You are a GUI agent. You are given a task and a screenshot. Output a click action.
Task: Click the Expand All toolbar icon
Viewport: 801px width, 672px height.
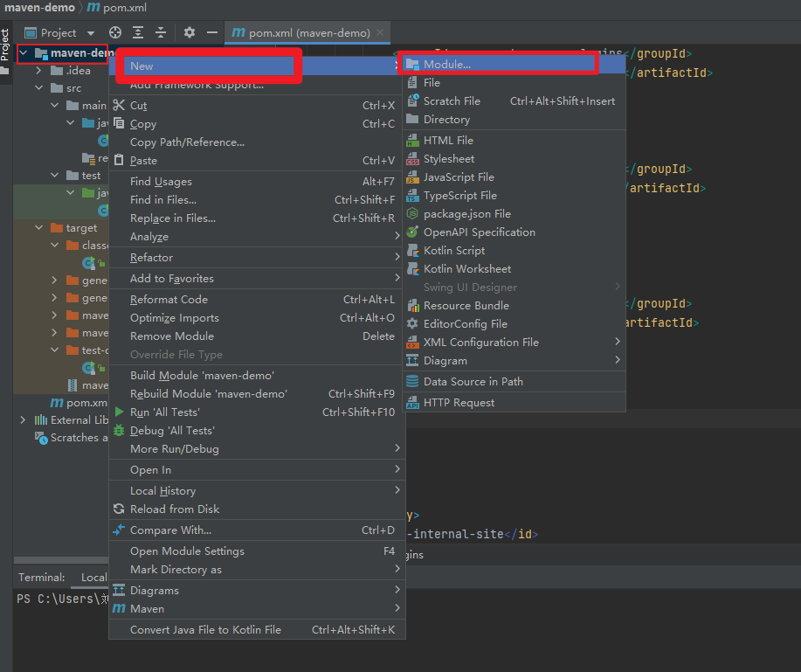click(x=138, y=32)
